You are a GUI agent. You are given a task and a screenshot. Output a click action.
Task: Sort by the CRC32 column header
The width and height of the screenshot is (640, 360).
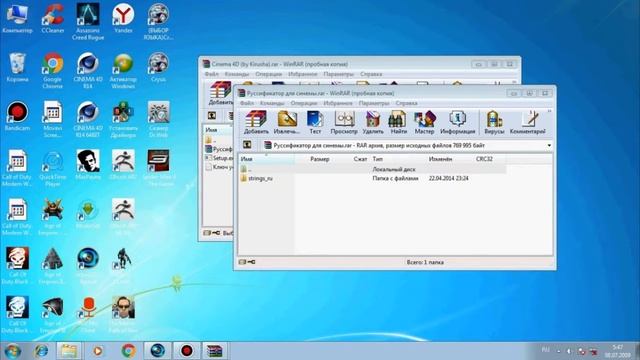coord(484,159)
